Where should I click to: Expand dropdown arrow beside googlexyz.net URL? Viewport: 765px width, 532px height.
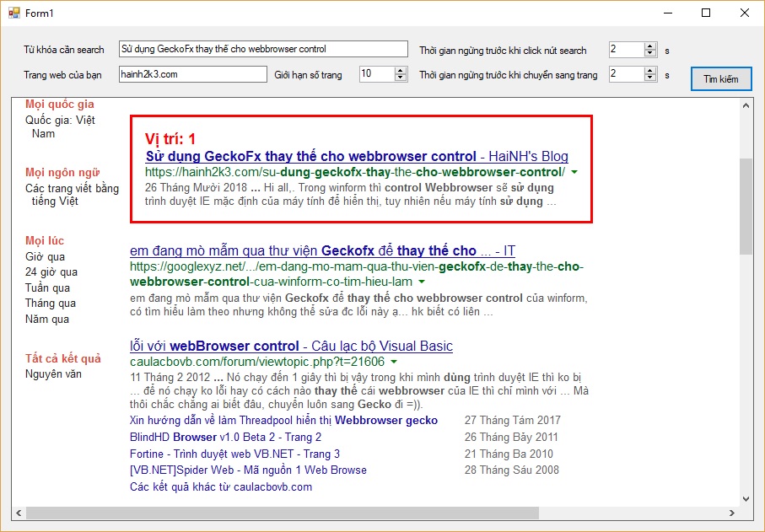421,282
